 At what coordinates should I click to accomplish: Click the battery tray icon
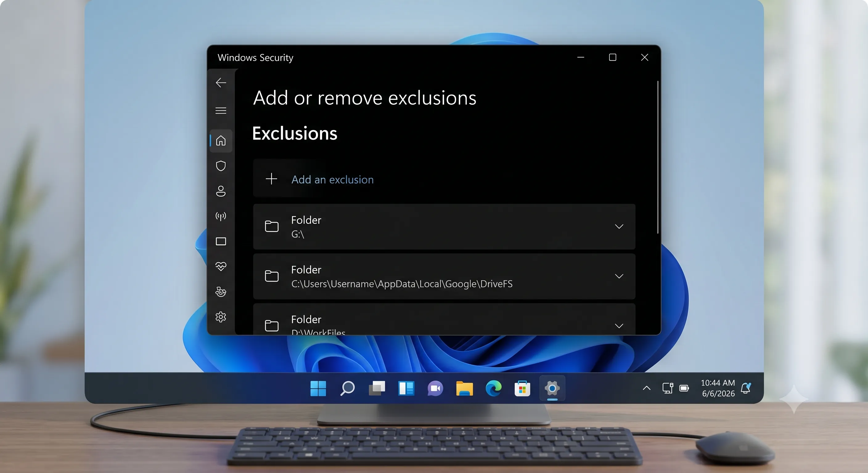[684, 388]
